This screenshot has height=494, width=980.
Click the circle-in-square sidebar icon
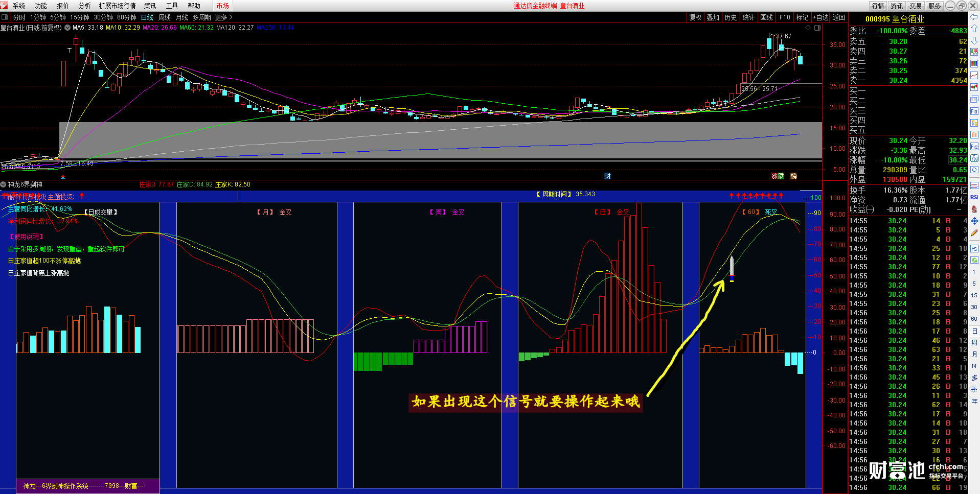click(x=974, y=170)
